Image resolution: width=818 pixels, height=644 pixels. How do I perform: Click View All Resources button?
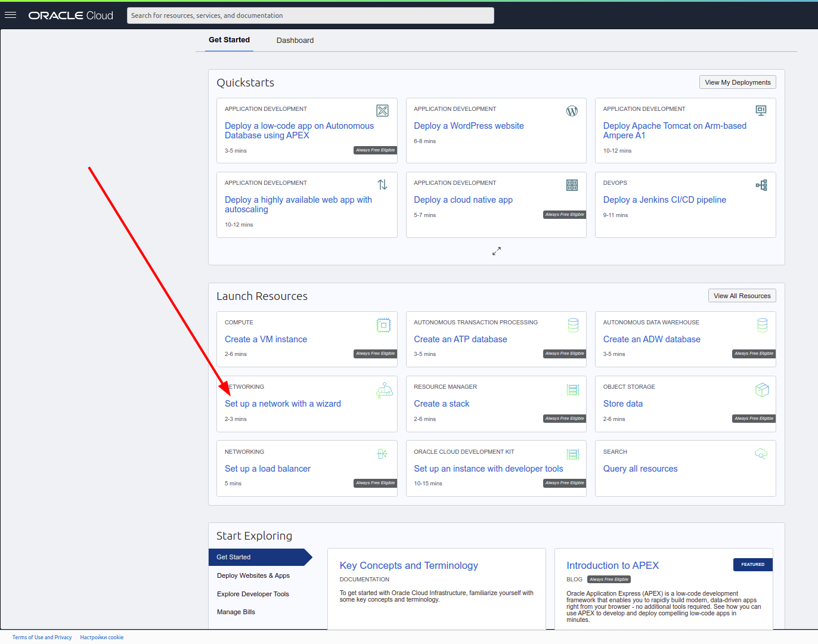click(742, 296)
